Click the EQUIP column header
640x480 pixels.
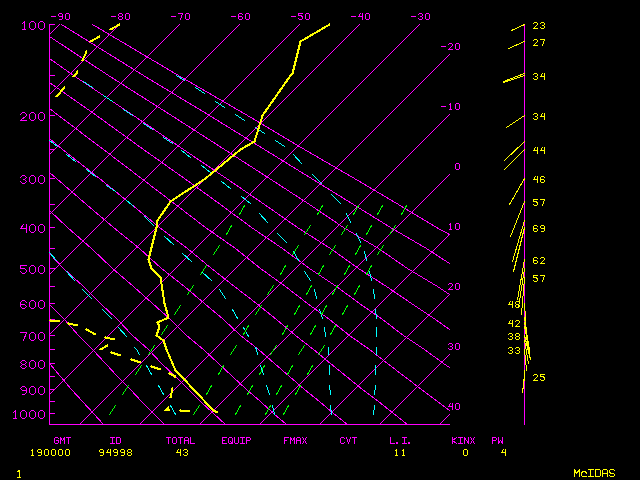(x=236, y=440)
